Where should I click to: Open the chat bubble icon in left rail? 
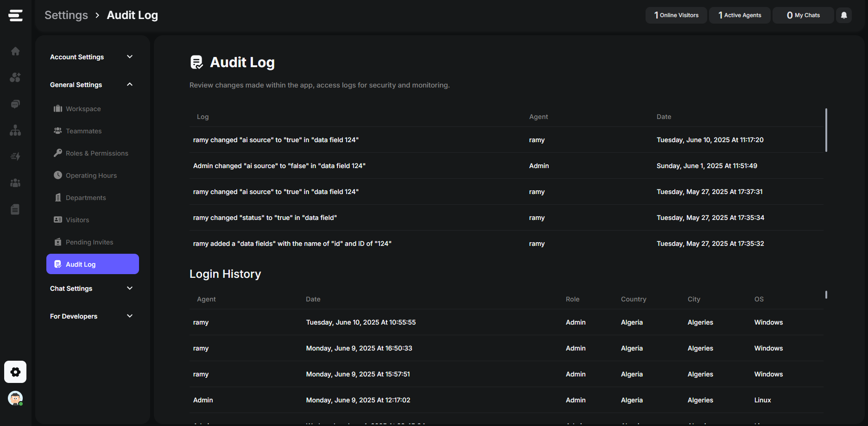15,104
